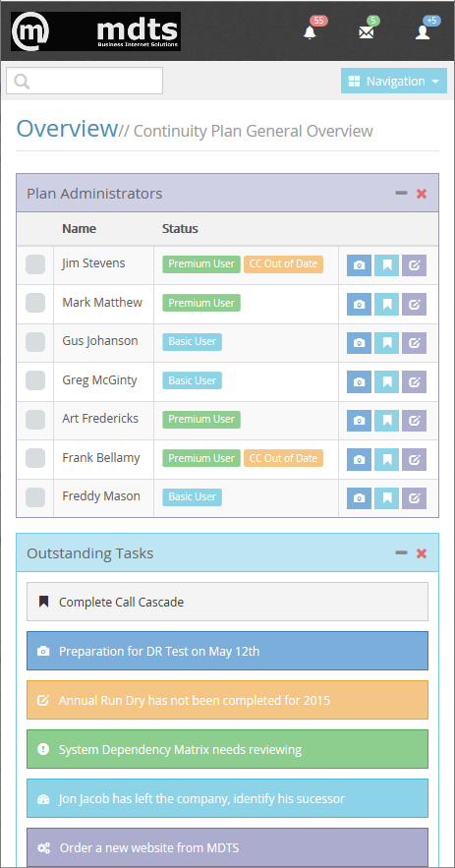
Task: Tick the checkbox beside Jim Stevens
Action: (x=35, y=264)
